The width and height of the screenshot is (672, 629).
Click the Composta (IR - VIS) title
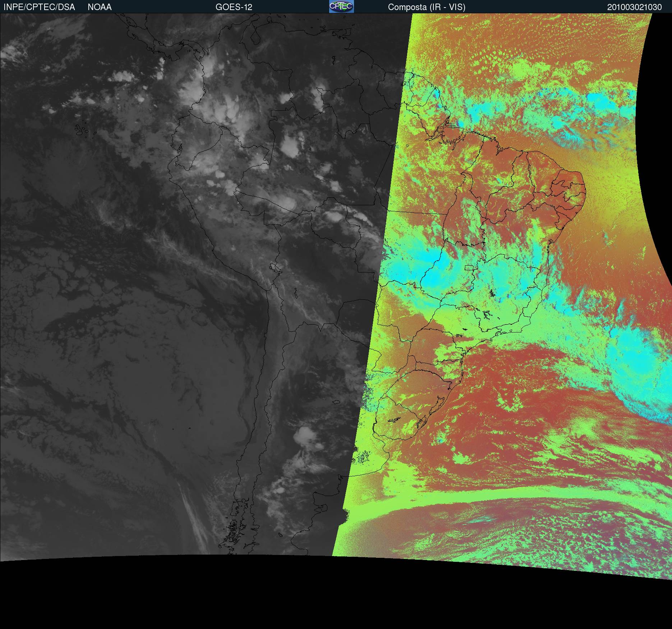pyautogui.click(x=427, y=7)
